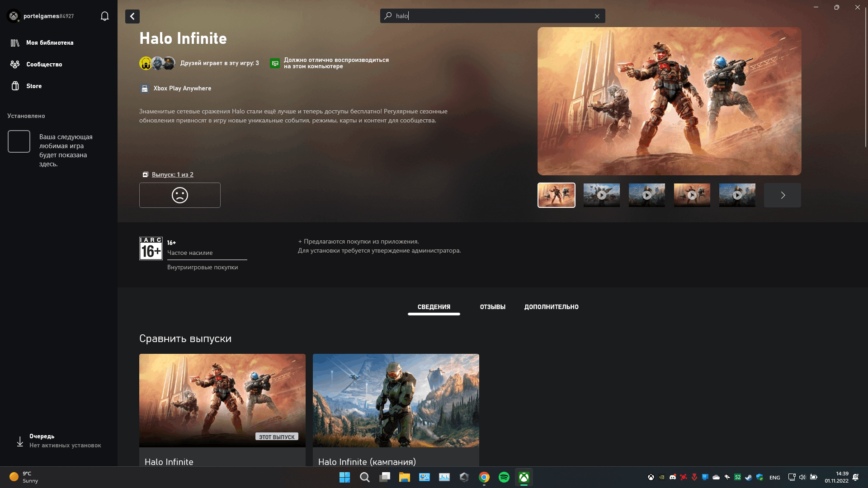
Task: Play the second video thumbnail
Action: click(x=601, y=195)
